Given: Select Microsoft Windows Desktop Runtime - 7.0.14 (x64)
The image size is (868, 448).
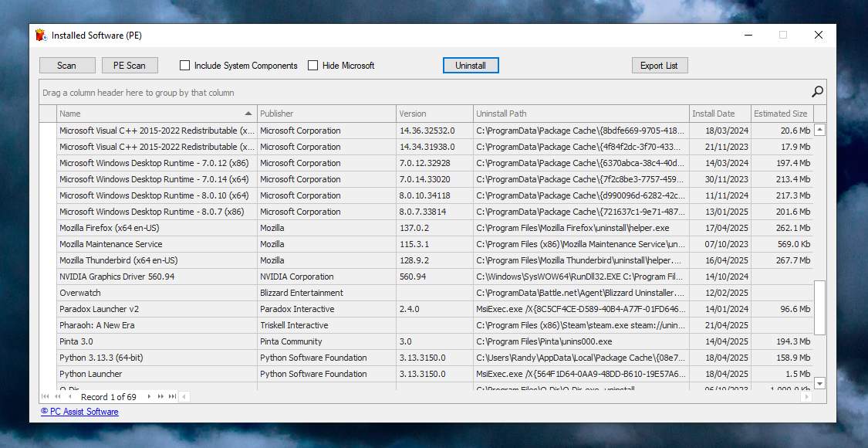Looking at the screenshot, I should click(435, 179).
